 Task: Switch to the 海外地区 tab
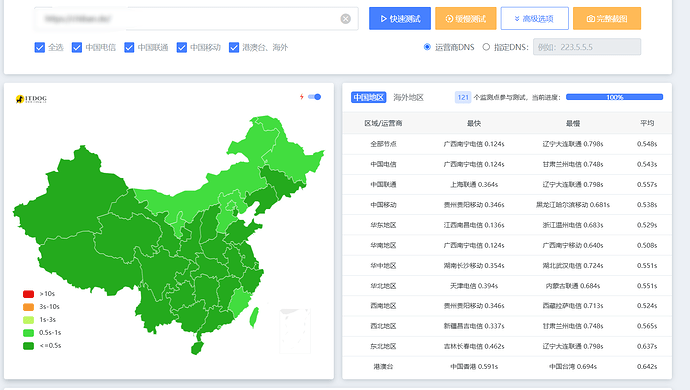pos(408,97)
